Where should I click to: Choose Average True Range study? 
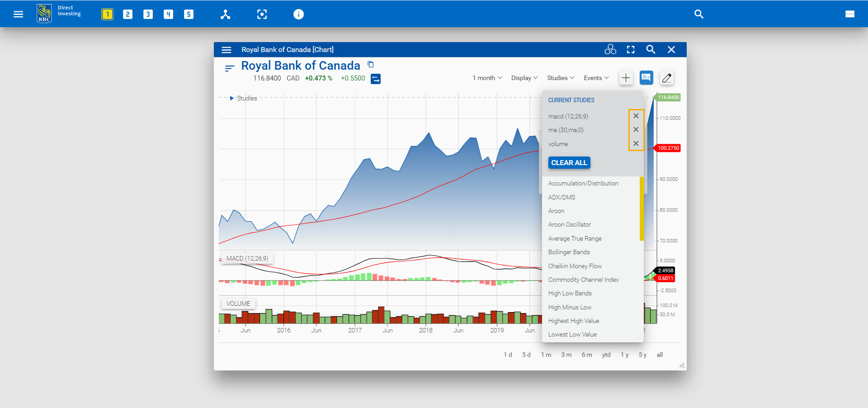[x=575, y=239]
